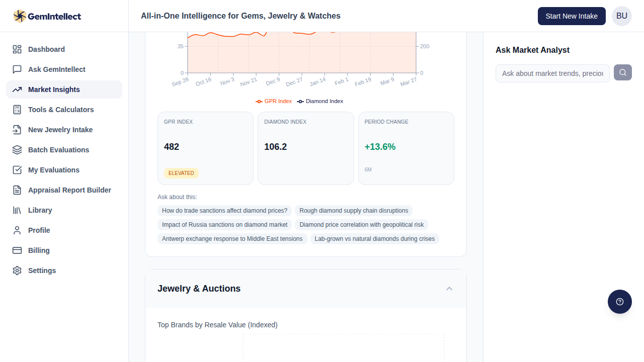Viewport: 644px width, 362px height.
Task: Click the Dashboard grid icon
Action: pyautogui.click(x=17, y=49)
